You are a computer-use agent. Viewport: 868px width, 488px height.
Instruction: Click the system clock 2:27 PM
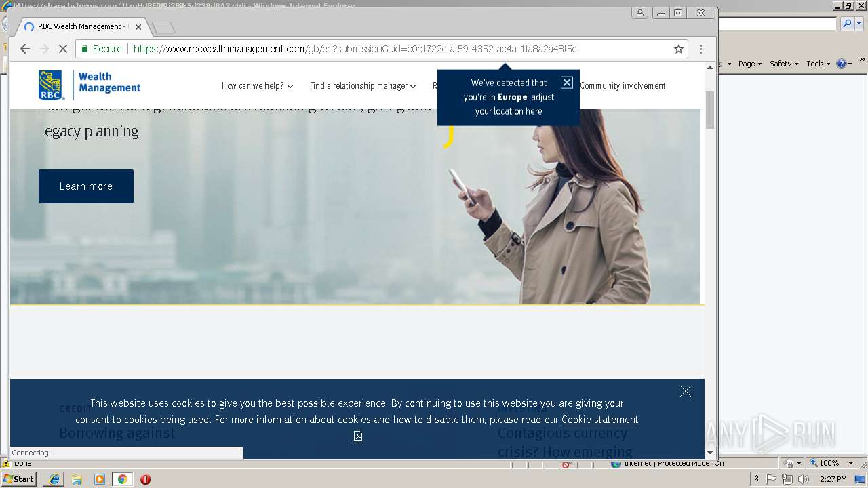[833, 479]
